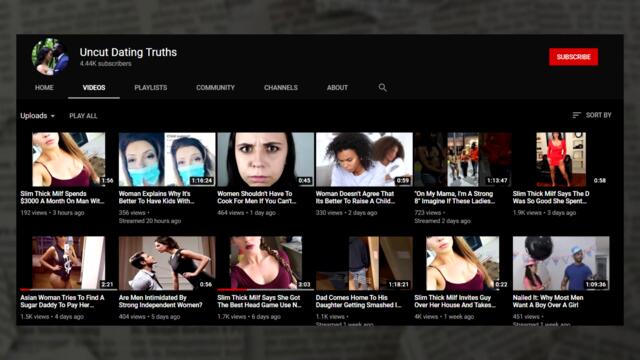Click the red Subscribe button
This screenshot has height=360, width=640.
573,57
